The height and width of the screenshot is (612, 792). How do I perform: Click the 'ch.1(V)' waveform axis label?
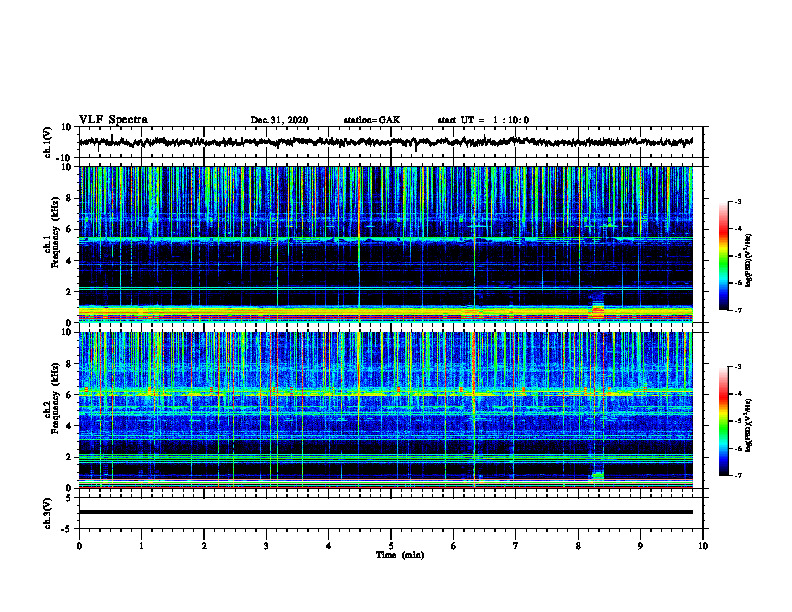click(x=48, y=142)
